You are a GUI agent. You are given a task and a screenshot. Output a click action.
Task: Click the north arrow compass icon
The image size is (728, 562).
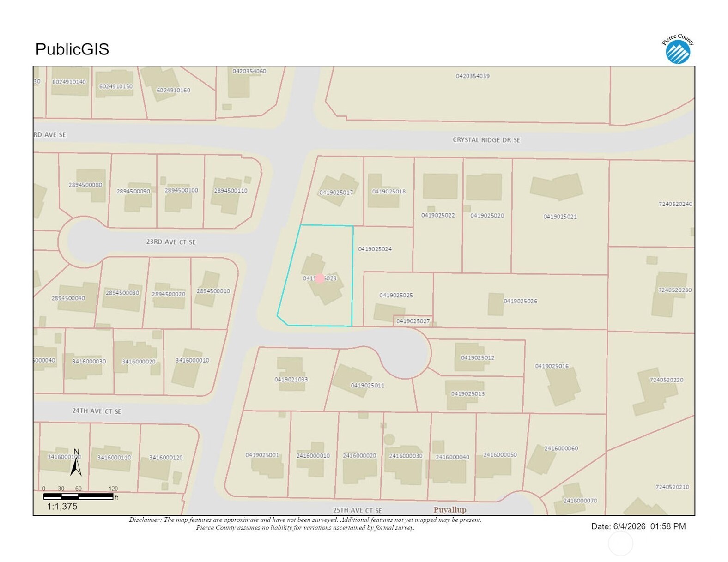point(76,462)
